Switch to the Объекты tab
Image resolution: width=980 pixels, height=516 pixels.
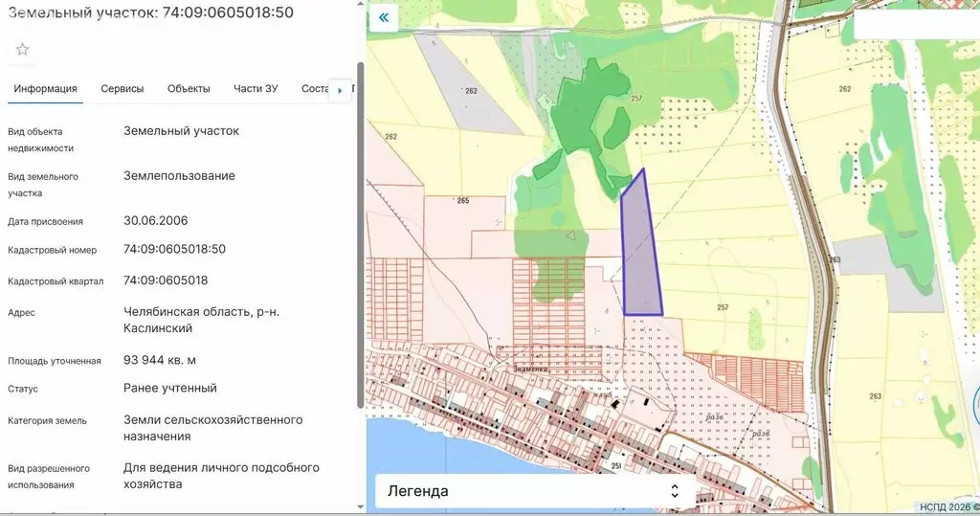(189, 89)
